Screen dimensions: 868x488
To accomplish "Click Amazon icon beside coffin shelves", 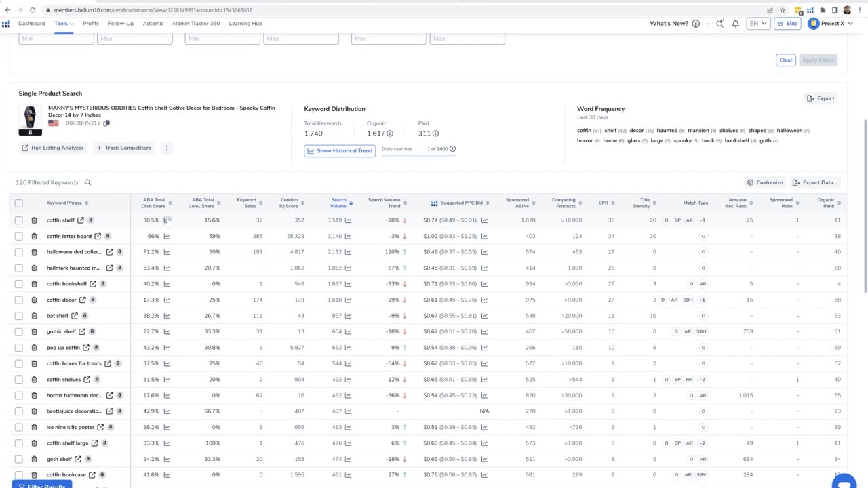I will (97, 380).
